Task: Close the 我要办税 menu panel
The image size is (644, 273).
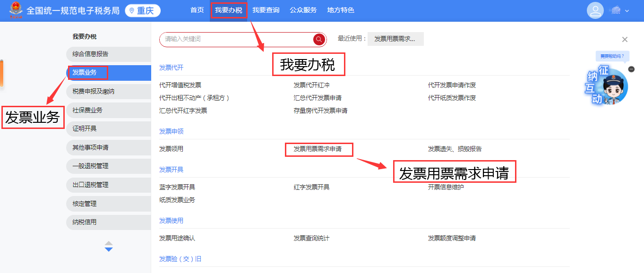Action: (x=625, y=40)
